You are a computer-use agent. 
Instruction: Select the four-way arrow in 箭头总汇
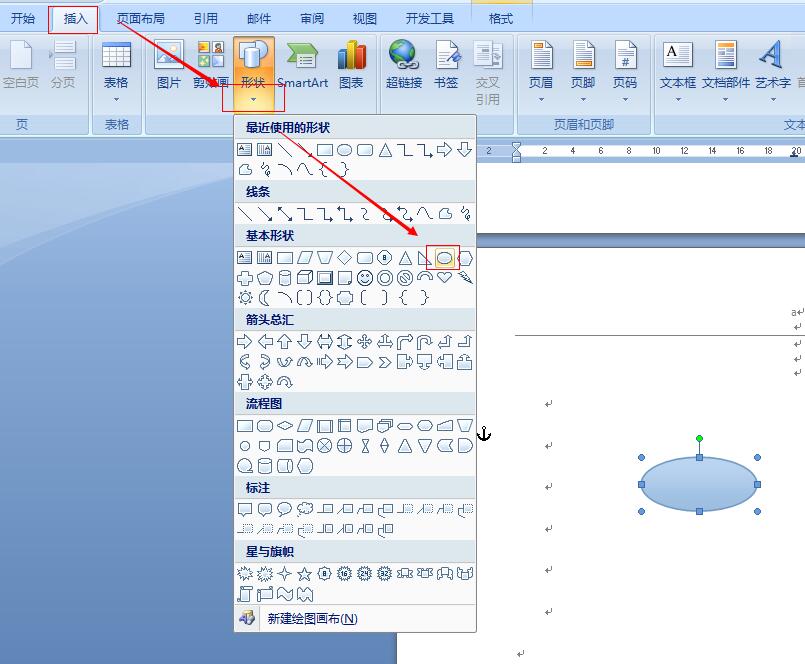click(365, 342)
